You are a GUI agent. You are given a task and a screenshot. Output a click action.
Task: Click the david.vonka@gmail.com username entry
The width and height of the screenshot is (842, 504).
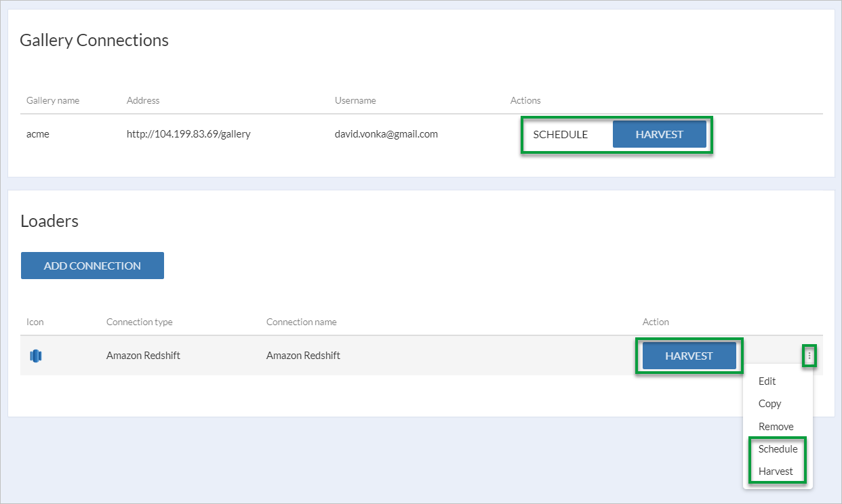pos(386,133)
